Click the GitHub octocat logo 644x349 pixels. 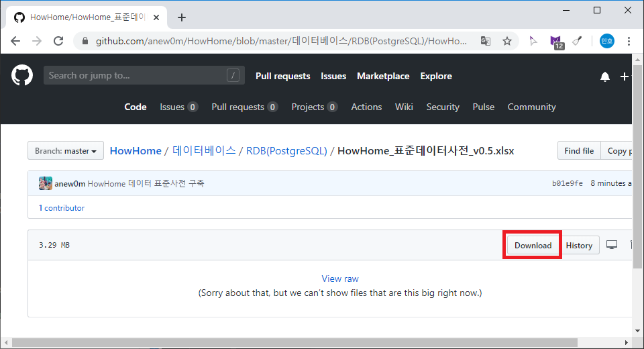21,75
